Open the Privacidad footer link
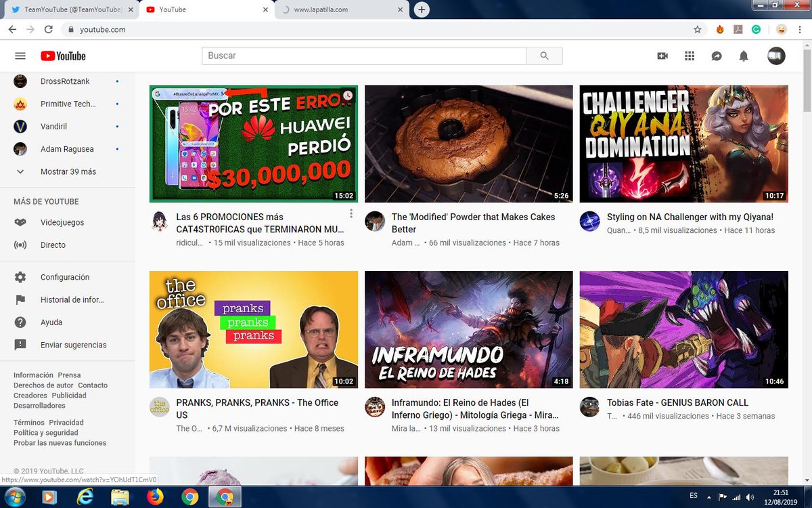812x508 pixels. click(x=66, y=422)
